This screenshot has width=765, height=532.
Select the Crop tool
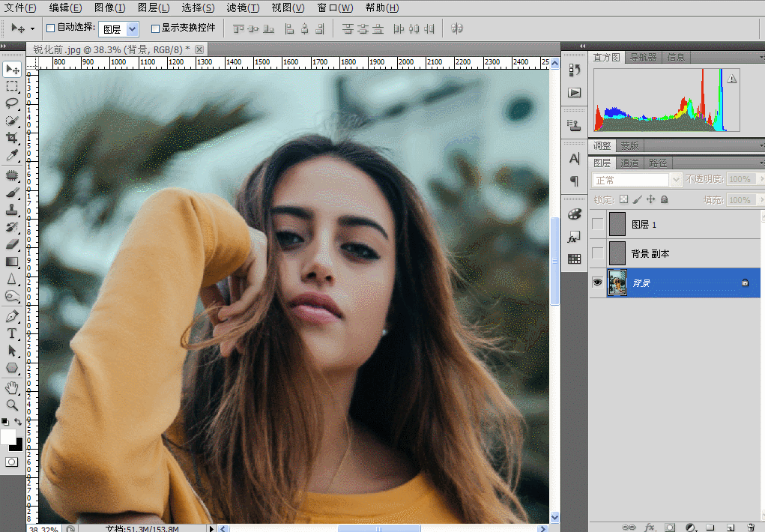[12, 138]
